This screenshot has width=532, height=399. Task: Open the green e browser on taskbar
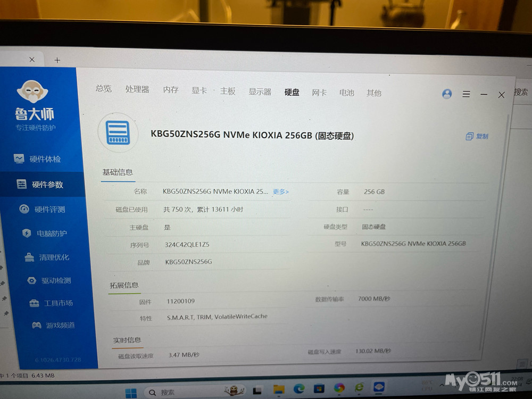359,387
